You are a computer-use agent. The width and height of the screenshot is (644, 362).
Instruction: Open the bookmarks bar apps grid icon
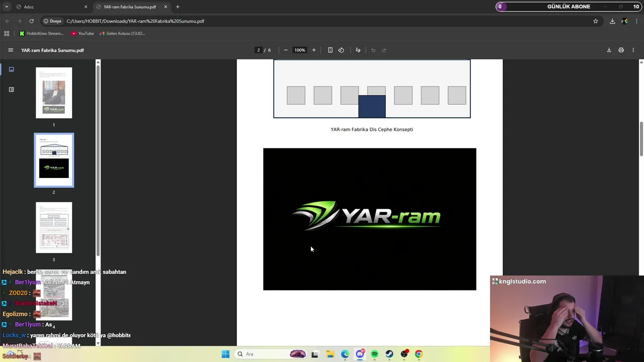7,33
